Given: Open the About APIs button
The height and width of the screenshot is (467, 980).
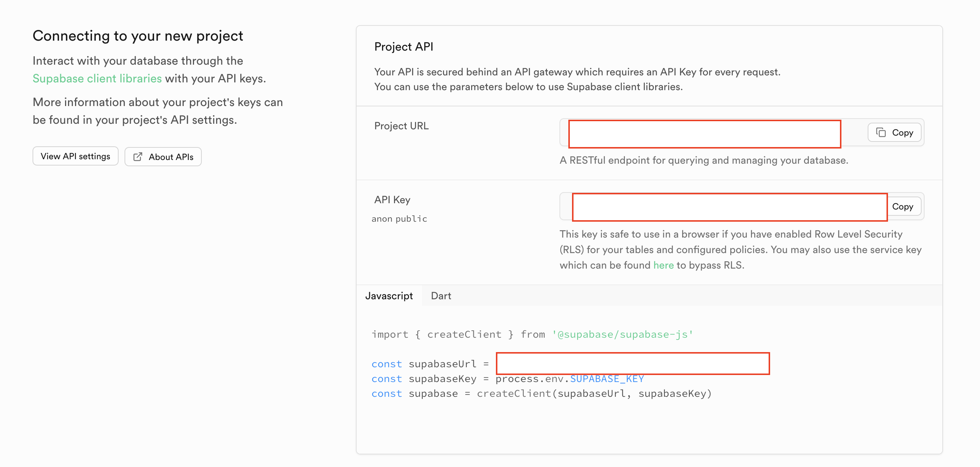Looking at the screenshot, I should [x=163, y=157].
